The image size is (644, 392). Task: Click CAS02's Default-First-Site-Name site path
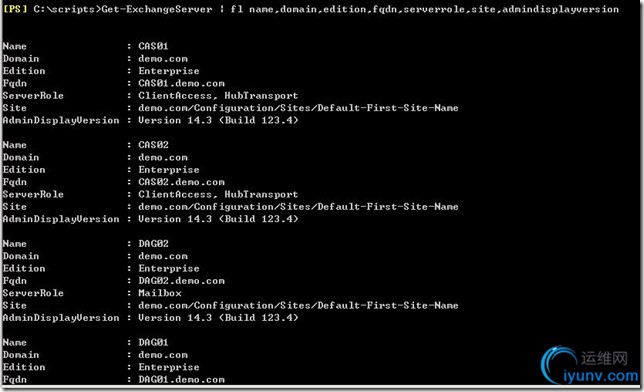[298, 206]
